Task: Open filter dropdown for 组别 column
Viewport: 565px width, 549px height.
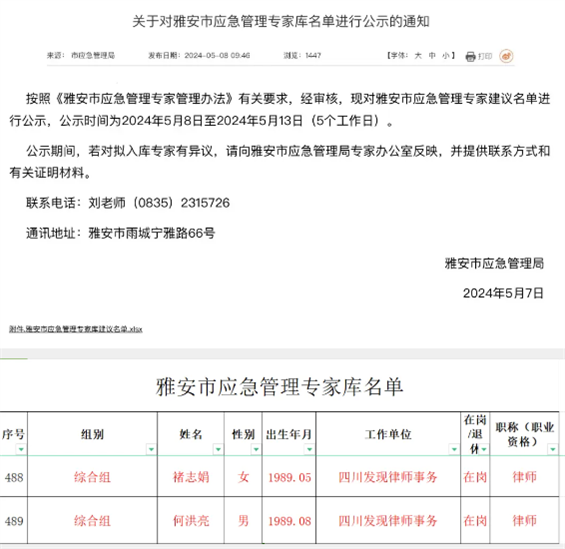Action: (151, 449)
